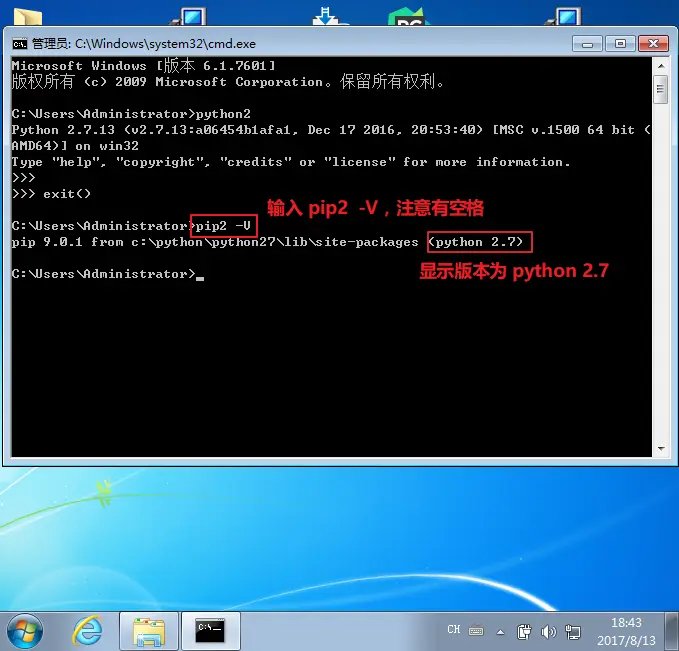Screen dimensions: 679x651
Task: Click the cmd window title text
Action: click(x=143, y=44)
